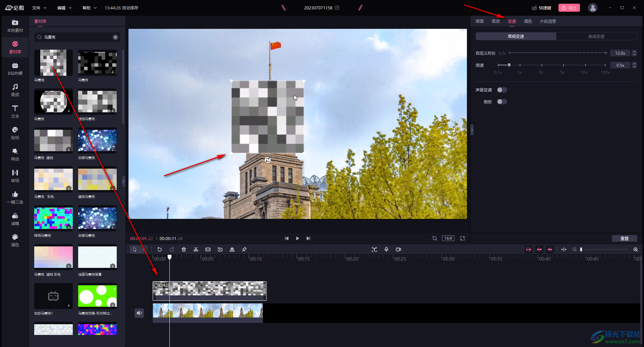Collapse the left material panel arrow
Screen dimensions: 644x347
pyautogui.click(x=123, y=181)
